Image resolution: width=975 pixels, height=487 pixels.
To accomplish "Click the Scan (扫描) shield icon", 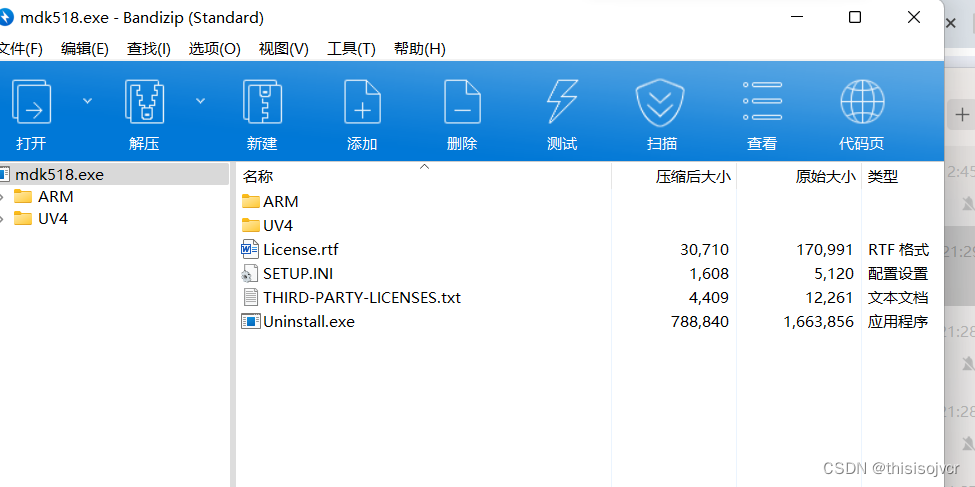I will point(660,103).
